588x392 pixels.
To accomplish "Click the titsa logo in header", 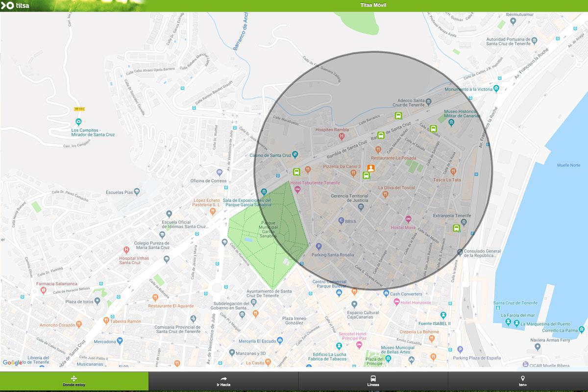I will click(16, 5).
